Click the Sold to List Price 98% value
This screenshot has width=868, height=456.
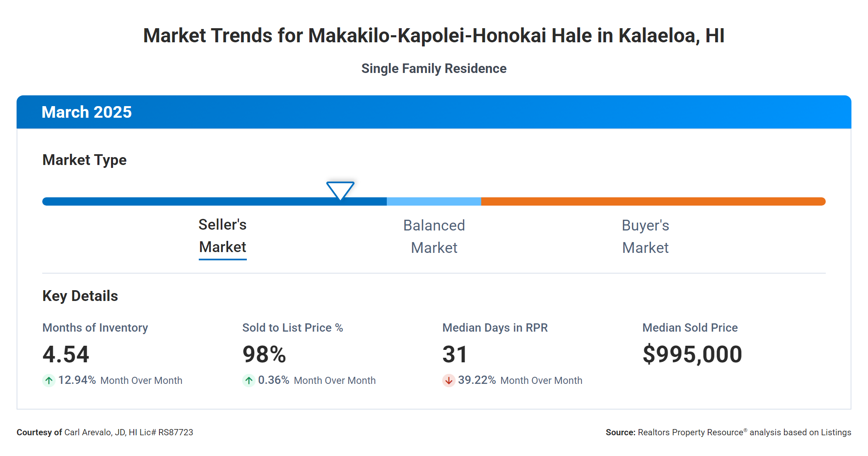coord(264,354)
